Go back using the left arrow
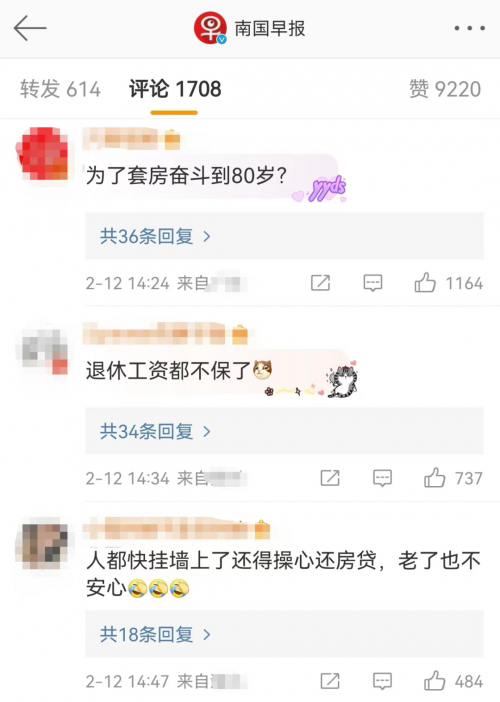This screenshot has height=702, width=500. point(30,28)
